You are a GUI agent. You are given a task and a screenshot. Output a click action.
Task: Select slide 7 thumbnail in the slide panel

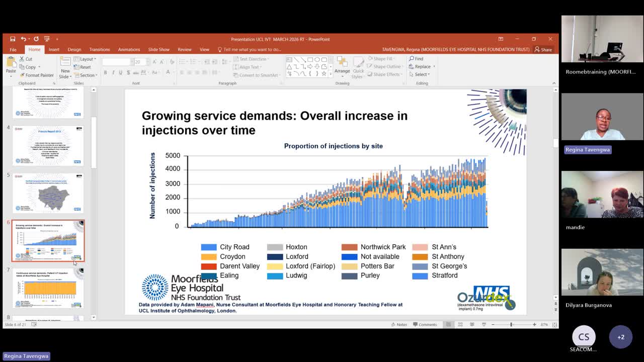pyautogui.click(x=48, y=287)
